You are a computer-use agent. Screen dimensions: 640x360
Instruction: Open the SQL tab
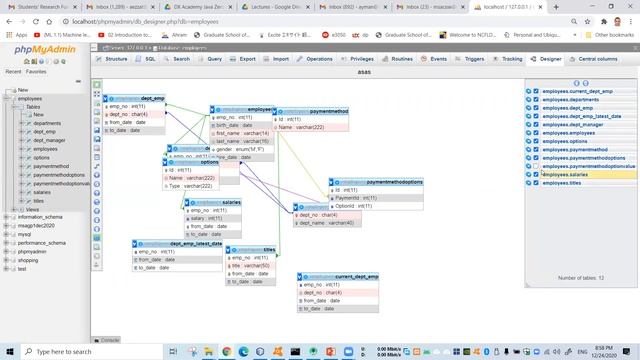(x=146, y=59)
